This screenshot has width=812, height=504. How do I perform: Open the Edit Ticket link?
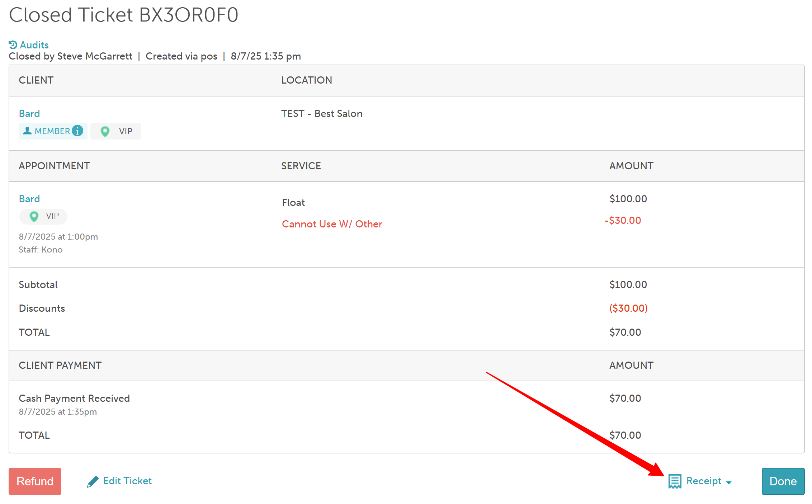pos(127,481)
